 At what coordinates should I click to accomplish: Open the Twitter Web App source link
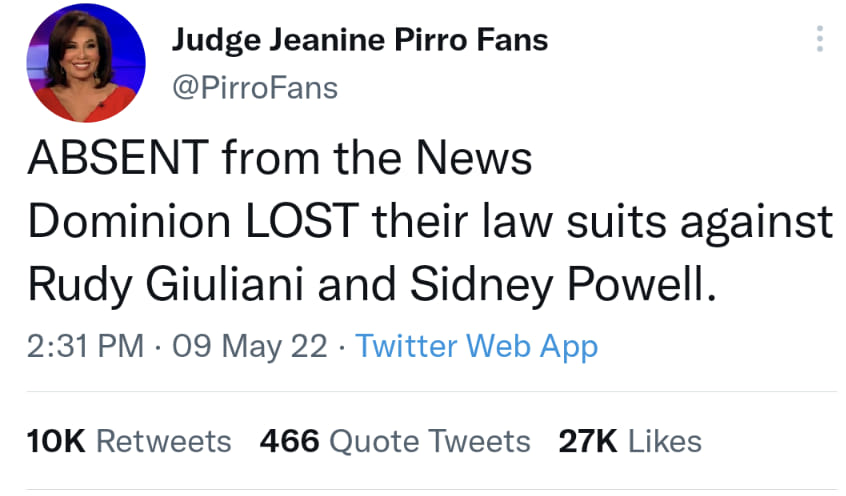(477, 347)
